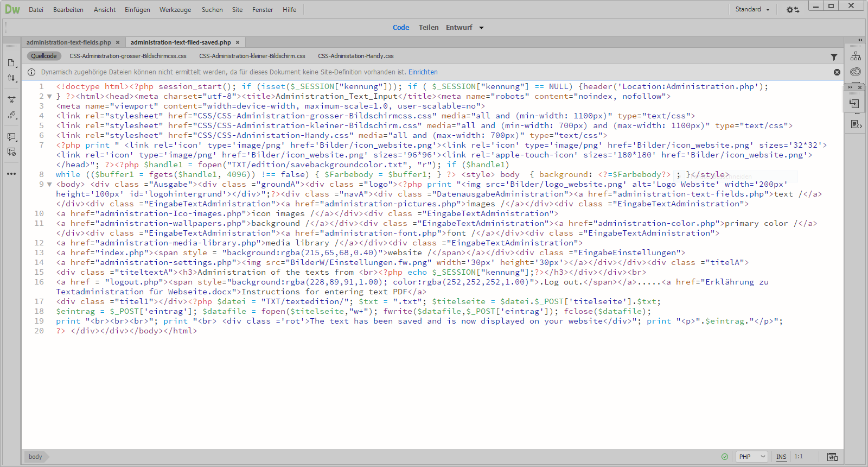Open the Datei menu
The width and height of the screenshot is (868, 467).
(36, 10)
